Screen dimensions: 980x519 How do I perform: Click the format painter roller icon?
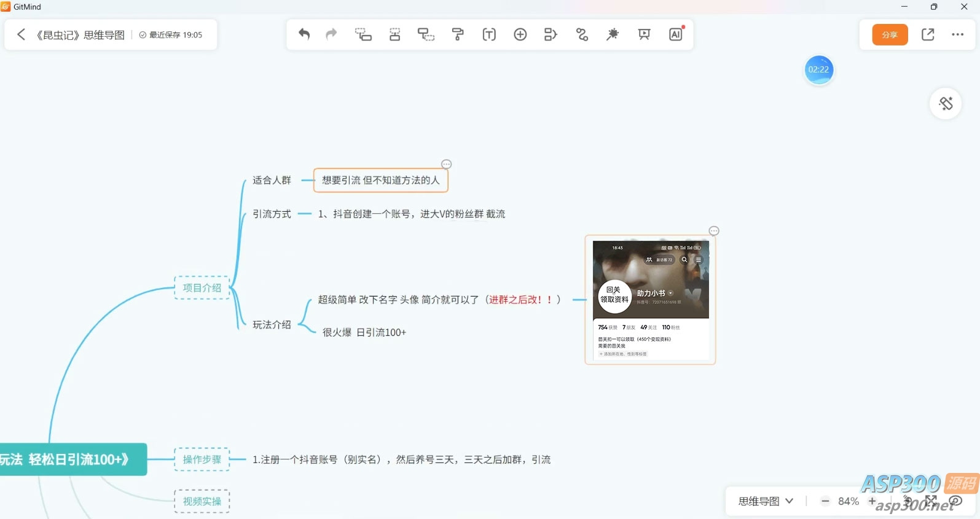pyautogui.click(x=458, y=34)
